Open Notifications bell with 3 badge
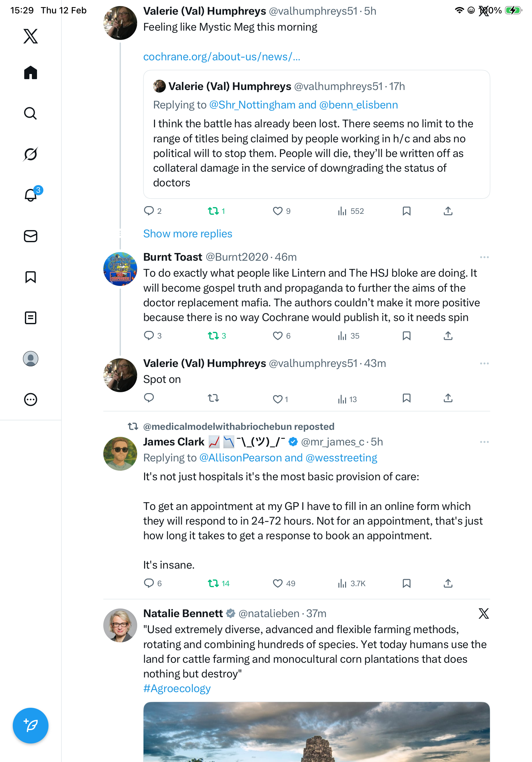This screenshot has height=762, width=532. 31,195
